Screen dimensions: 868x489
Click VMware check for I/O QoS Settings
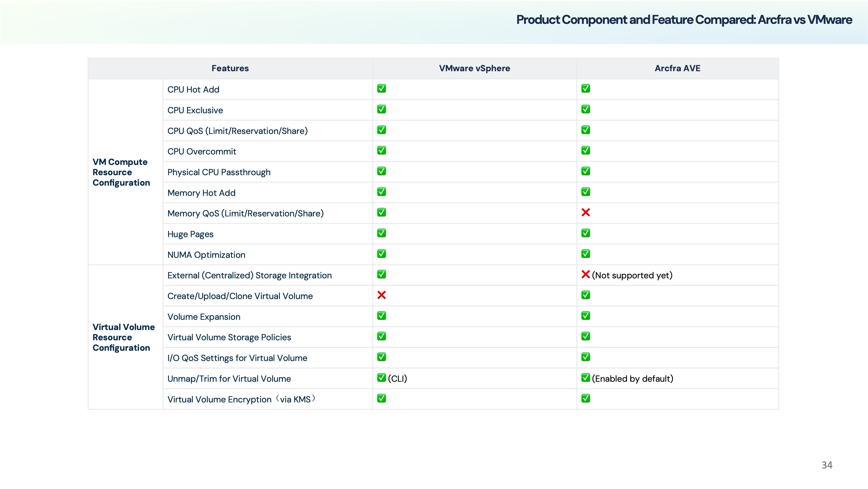(x=381, y=357)
